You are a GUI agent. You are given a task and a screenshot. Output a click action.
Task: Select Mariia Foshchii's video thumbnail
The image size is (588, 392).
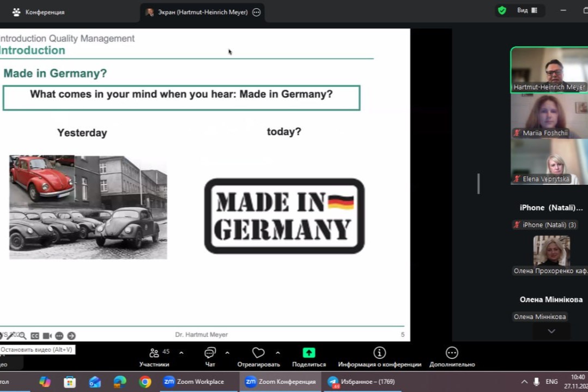pyautogui.click(x=548, y=116)
